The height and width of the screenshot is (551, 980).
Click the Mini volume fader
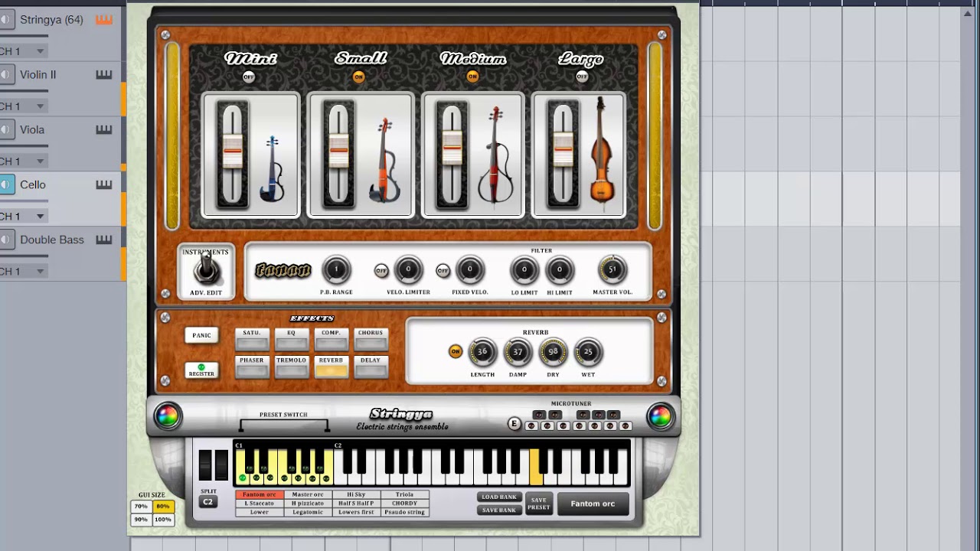coord(233,152)
